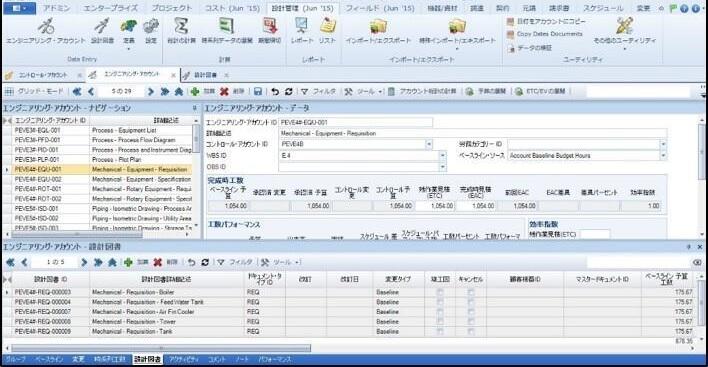708x367 pixels.
Task: Click the save disk icon in toolbar
Action: (x=258, y=92)
